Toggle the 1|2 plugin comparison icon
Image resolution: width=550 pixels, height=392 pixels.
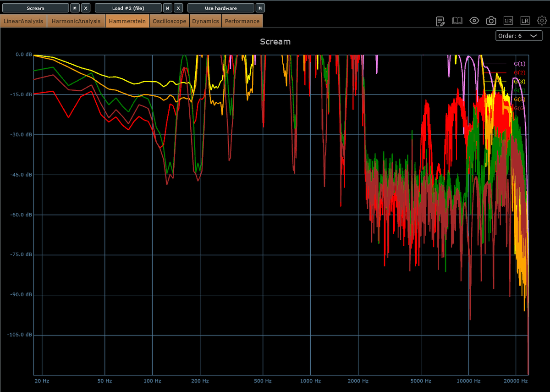point(508,21)
